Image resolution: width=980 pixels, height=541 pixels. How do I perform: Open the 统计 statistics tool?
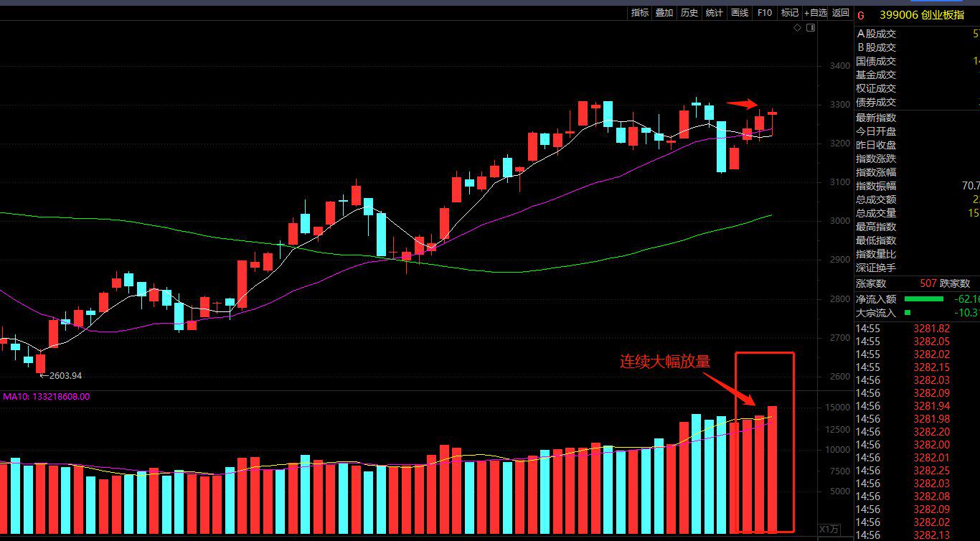pyautogui.click(x=714, y=13)
